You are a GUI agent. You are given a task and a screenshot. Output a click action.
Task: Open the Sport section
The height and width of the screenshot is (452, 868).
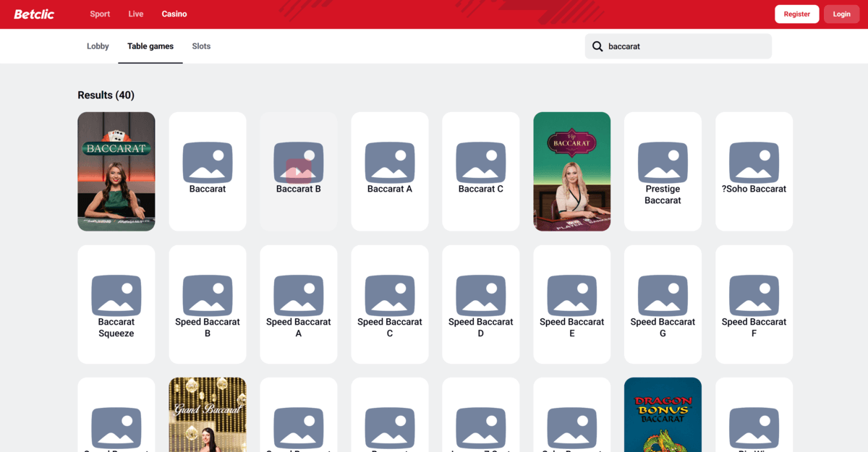[x=100, y=14]
